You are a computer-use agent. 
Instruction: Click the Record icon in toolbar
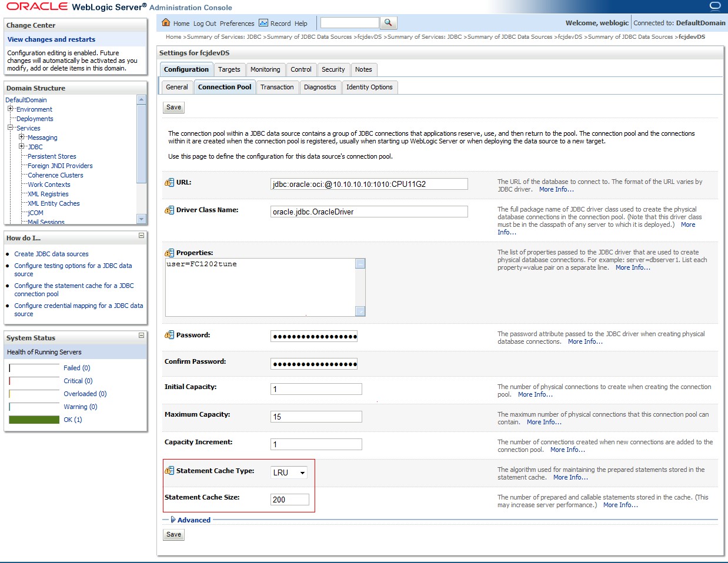(x=263, y=23)
